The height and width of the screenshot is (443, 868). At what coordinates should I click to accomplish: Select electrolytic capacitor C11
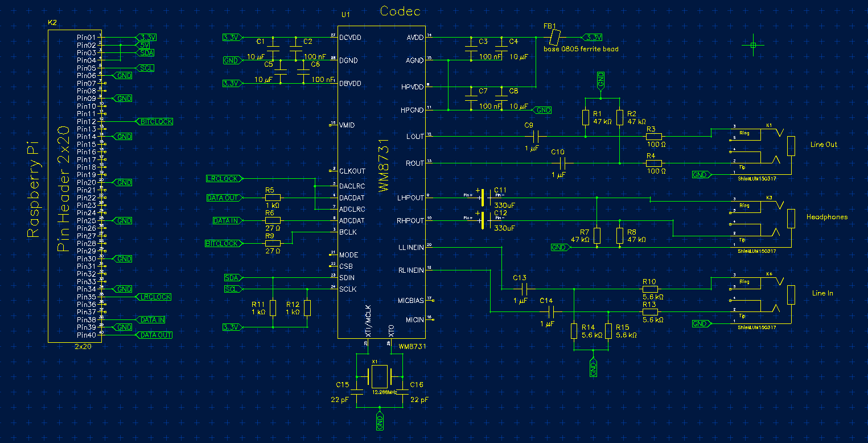coord(483,198)
